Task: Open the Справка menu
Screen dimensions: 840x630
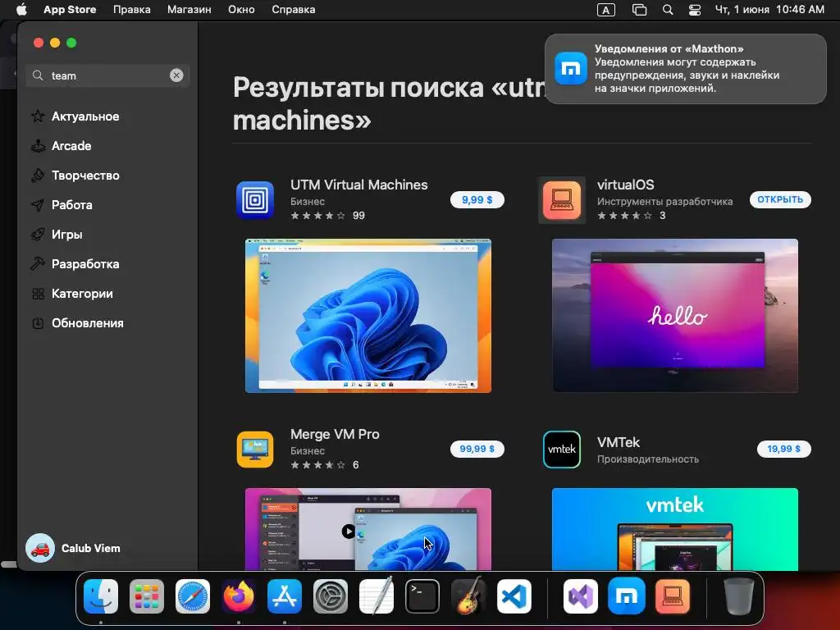Action: (293, 10)
